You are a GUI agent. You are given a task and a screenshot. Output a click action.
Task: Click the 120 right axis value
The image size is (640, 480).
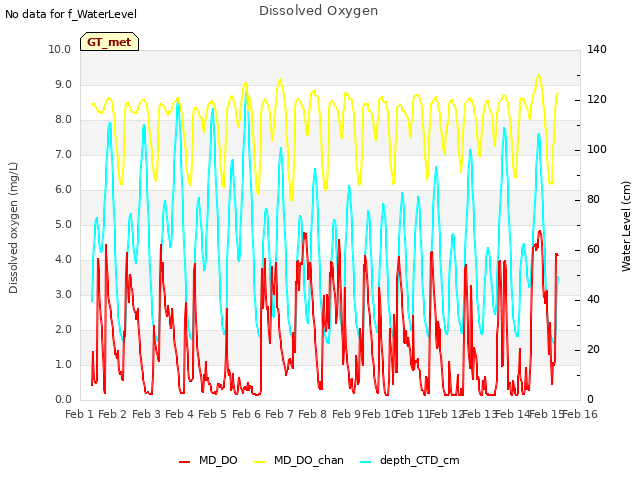(x=597, y=100)
